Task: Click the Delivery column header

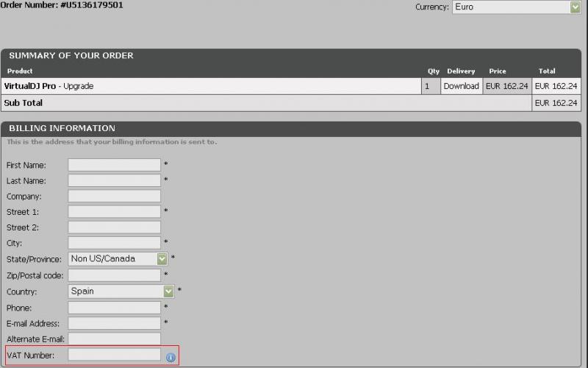Action: point(461,71)
